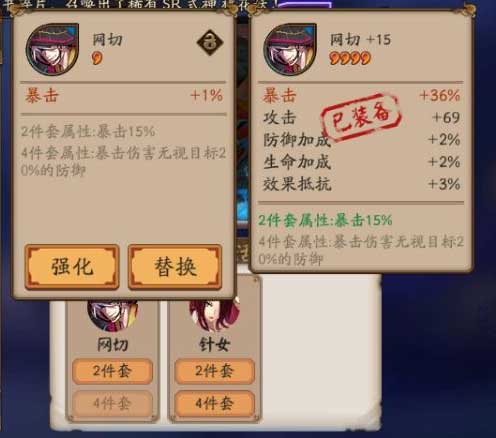Click the 效果抵抗 +3% attribute row
The image size is (496, 438).
click(361, 184)
